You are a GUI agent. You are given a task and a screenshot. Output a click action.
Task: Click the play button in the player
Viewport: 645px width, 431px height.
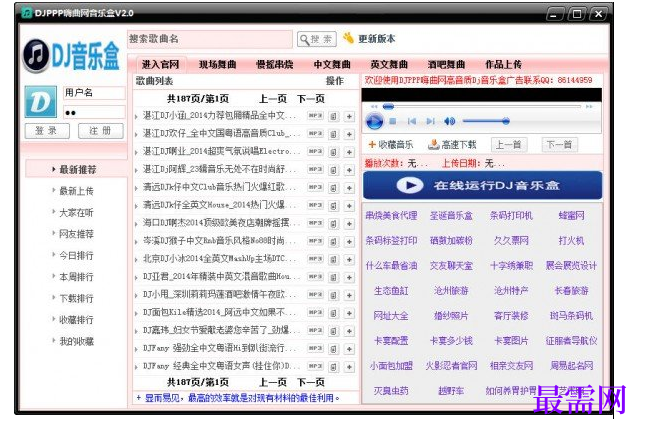pyautogui.click(x=374, y=121)
